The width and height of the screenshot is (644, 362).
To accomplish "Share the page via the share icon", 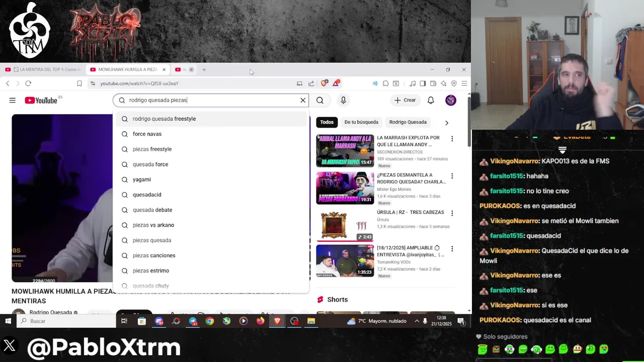I will click(x=311, y=83).
